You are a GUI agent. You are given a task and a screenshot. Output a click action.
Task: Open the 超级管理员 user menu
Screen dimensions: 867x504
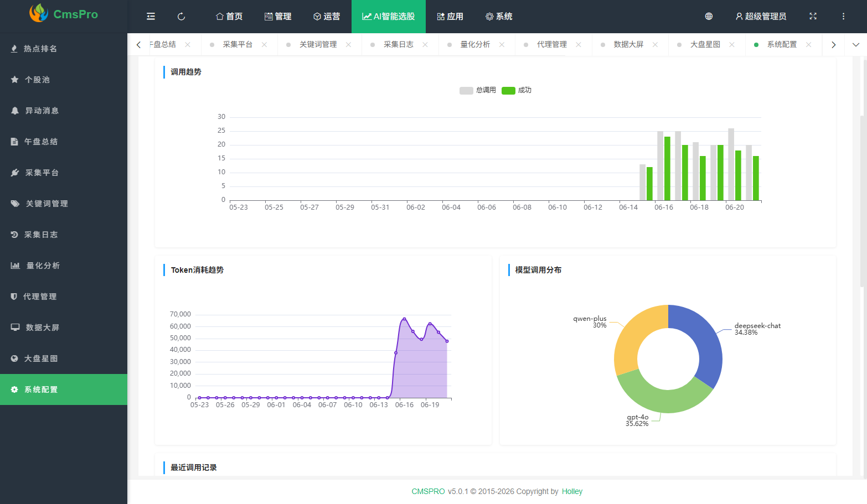761,17
